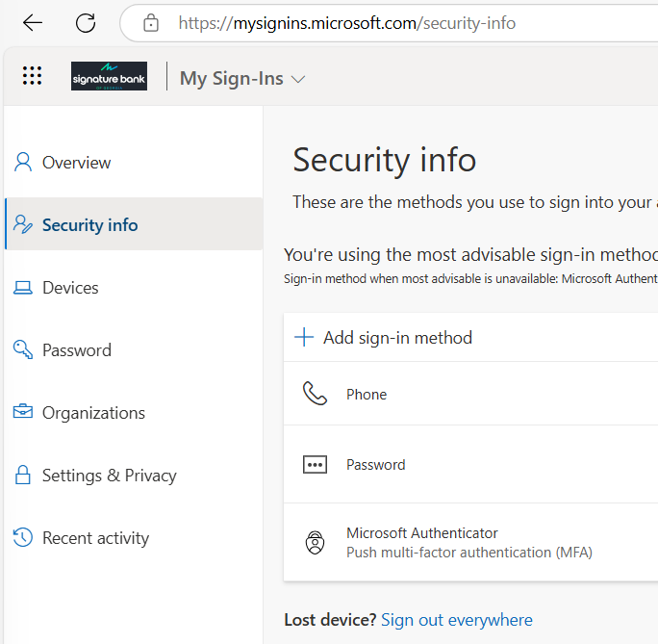
Task: Click the Organizations briefcase icon
Action: (x=23, y=412)
